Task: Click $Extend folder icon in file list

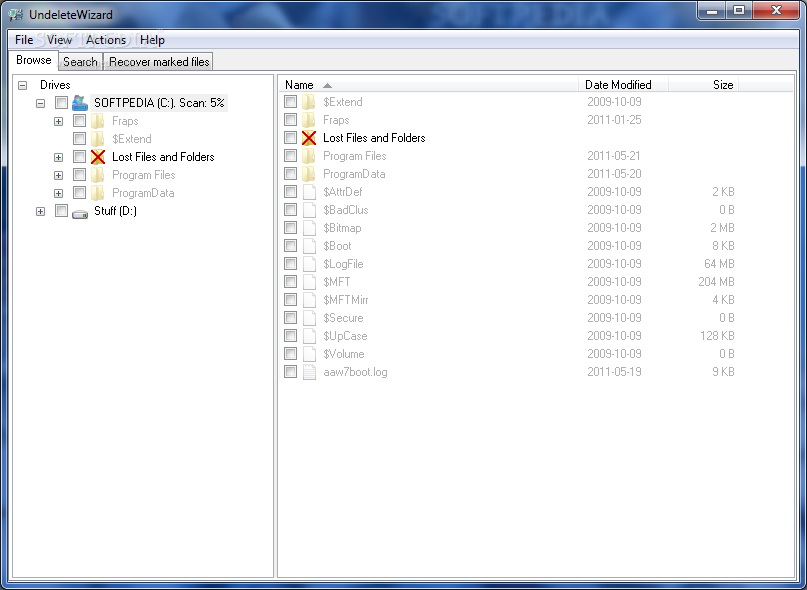Action: 308,102
